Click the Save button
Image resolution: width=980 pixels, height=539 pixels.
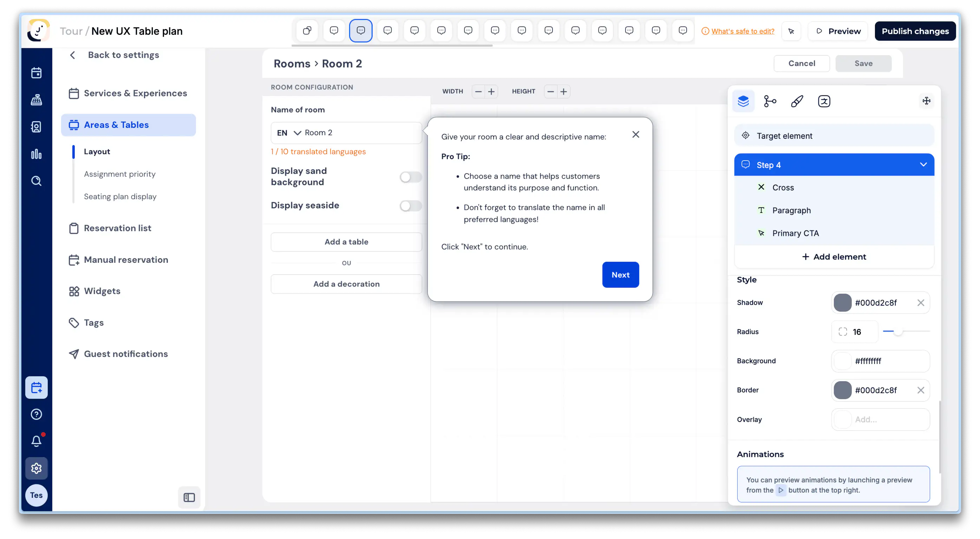pos(863,64)
